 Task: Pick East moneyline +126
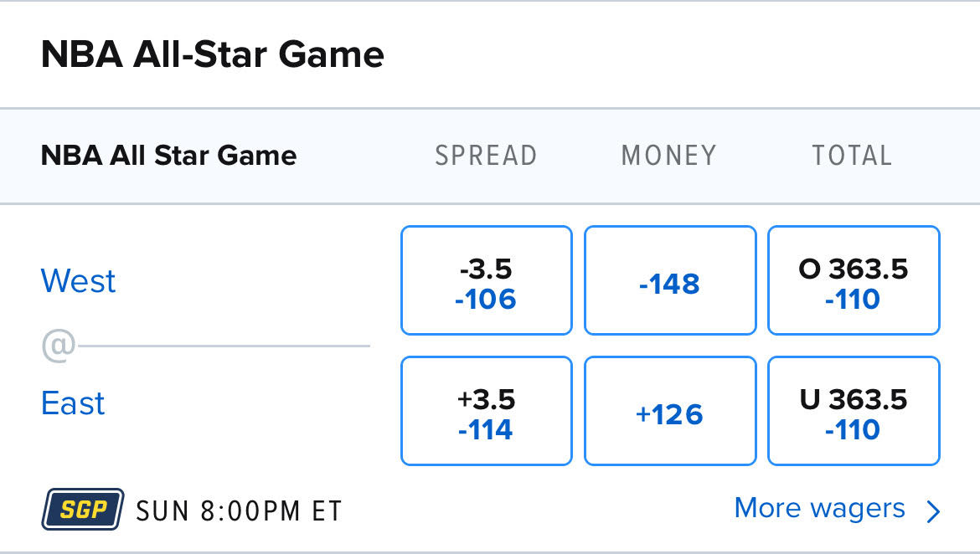coord(670,411)
